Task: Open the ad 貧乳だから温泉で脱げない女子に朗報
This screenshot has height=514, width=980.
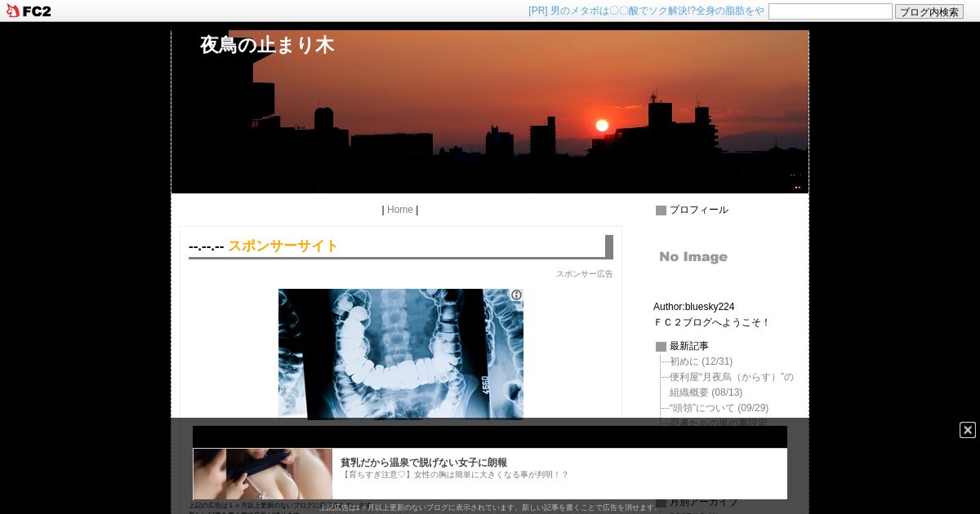Action: [x=424, y=463]
